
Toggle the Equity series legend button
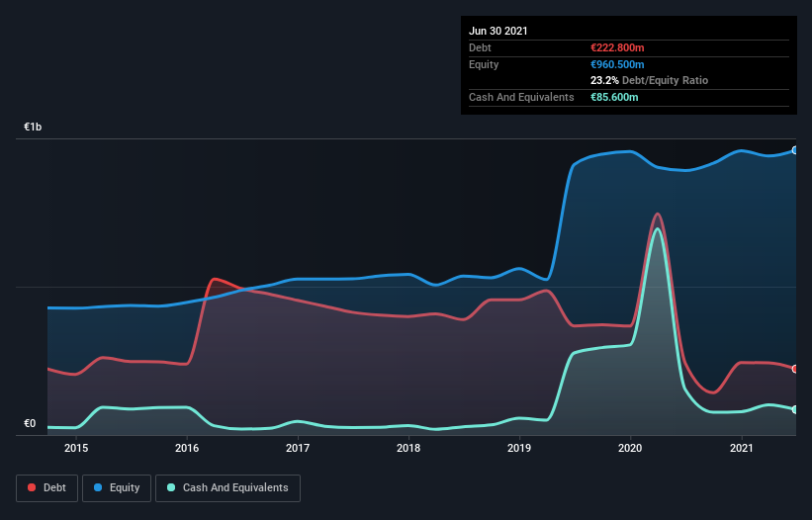tap(117, 488)
